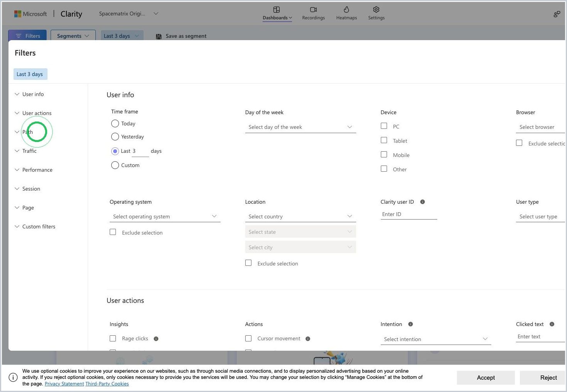Click the Save as segment disk icon

coord(159,36)
